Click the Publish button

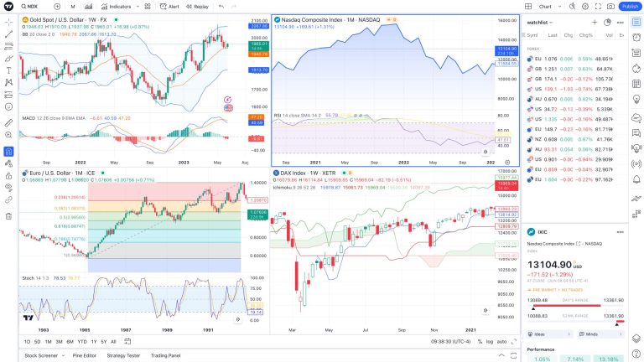(x=630, y=7)
